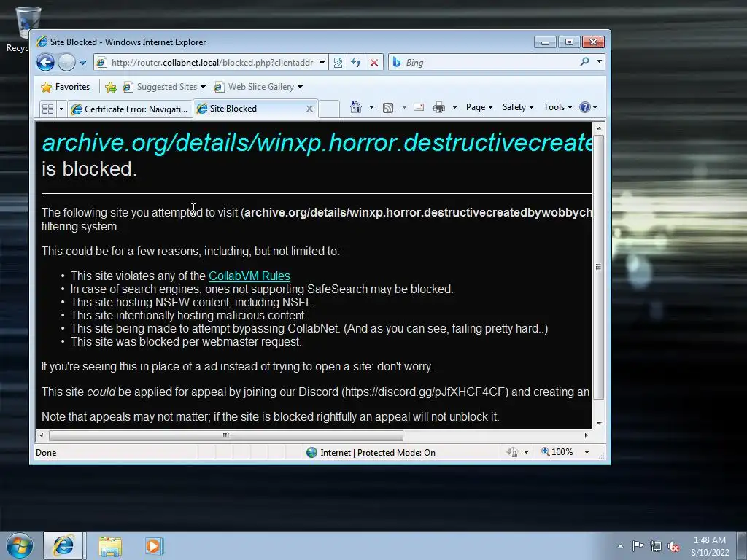Open the Safety menu
Image resolution: width=747 pixels, height=560 pixels.
[x=519, y=107]
